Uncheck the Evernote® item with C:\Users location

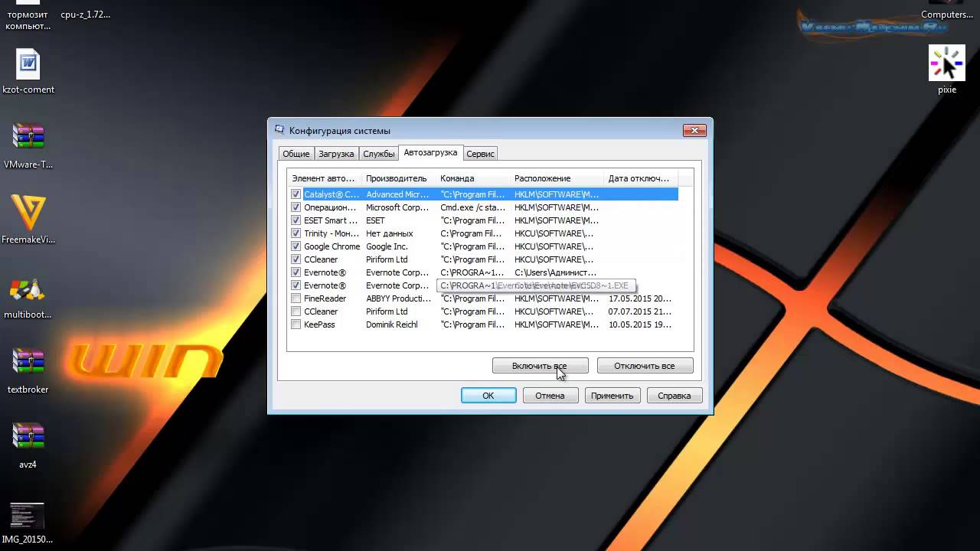(x=296, y=272)
